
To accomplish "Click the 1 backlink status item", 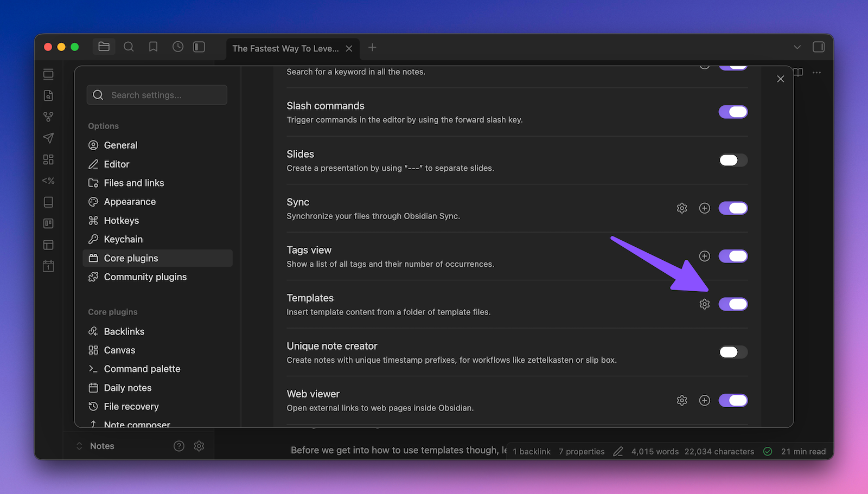I will click(531, 451).
